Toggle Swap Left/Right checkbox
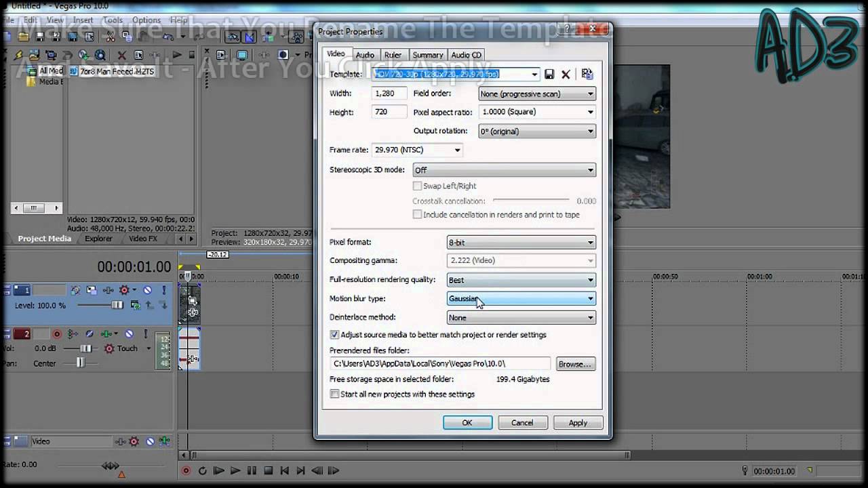Viewport: 868px width, 488px height. [418, 186]
